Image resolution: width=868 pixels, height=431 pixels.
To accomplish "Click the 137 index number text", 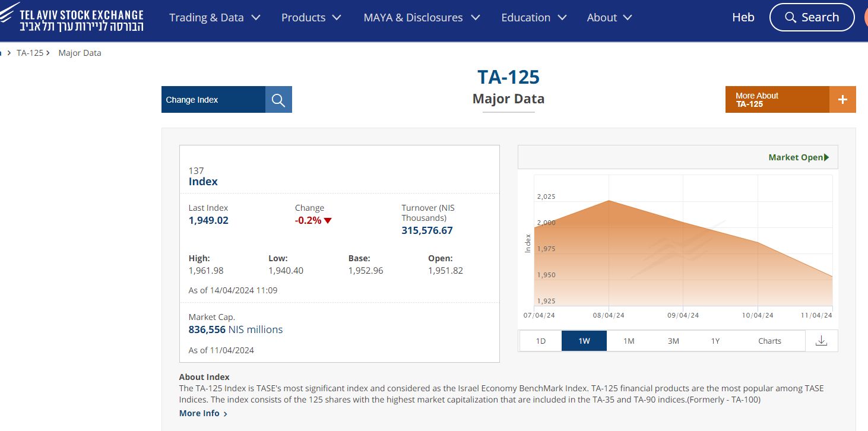I will 196,170.
